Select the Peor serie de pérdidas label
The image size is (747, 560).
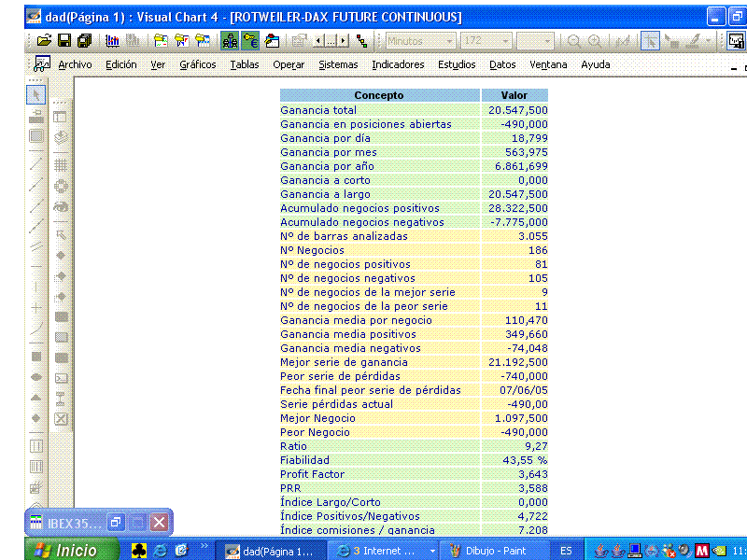340,376
